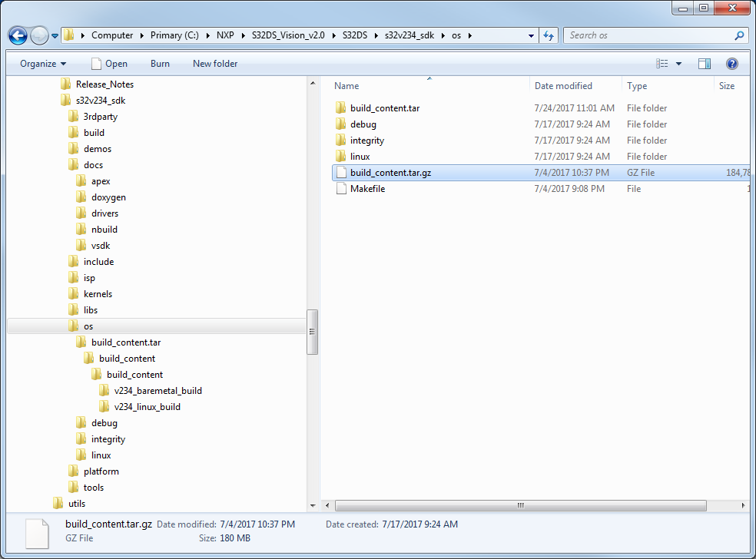Expand the arrow after os in breadcrumb

pyautogui.click(x=469, y=35)
